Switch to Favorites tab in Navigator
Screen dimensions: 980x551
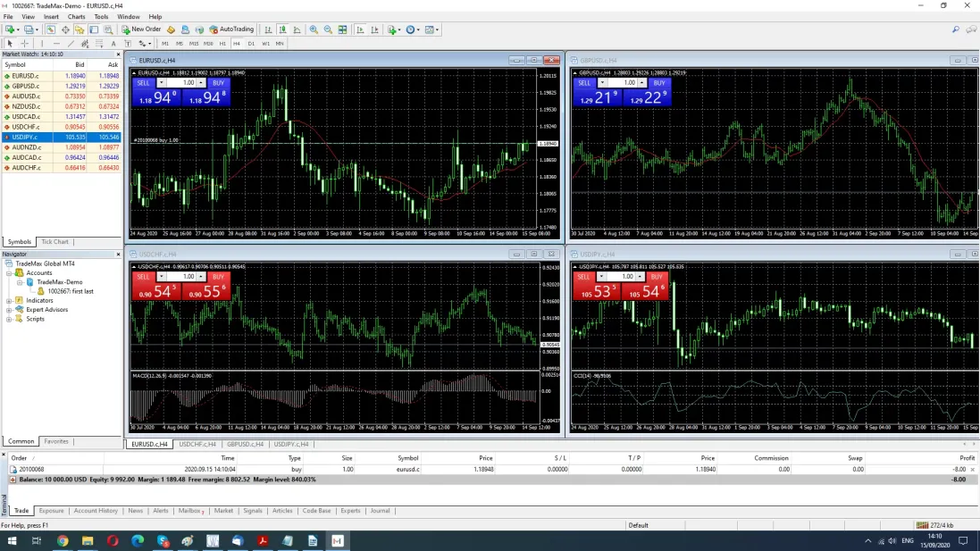tap(56, 441)
